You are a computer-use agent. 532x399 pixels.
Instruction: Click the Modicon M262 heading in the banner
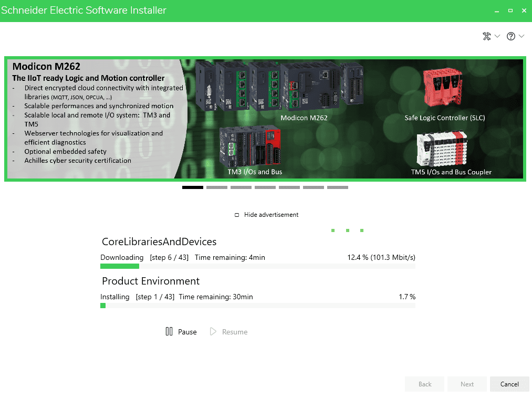click(x=47, y=67)
